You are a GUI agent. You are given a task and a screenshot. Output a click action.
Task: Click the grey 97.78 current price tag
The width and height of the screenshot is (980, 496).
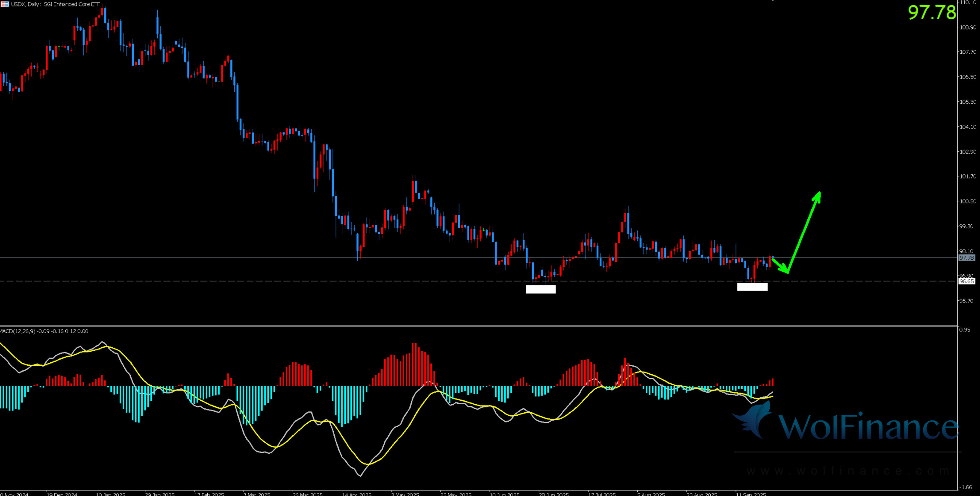(x=966, y=258)
